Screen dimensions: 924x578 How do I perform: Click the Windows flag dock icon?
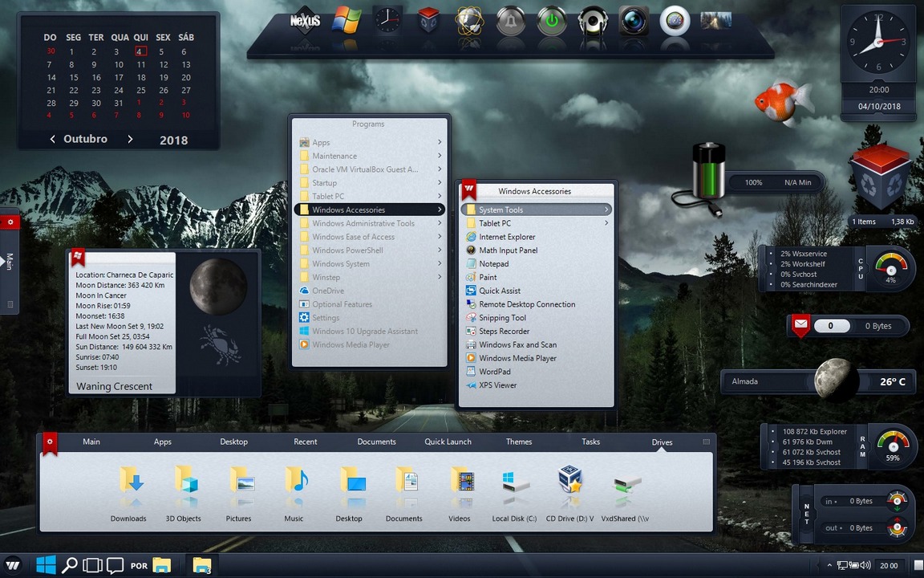tap(346, 21)
